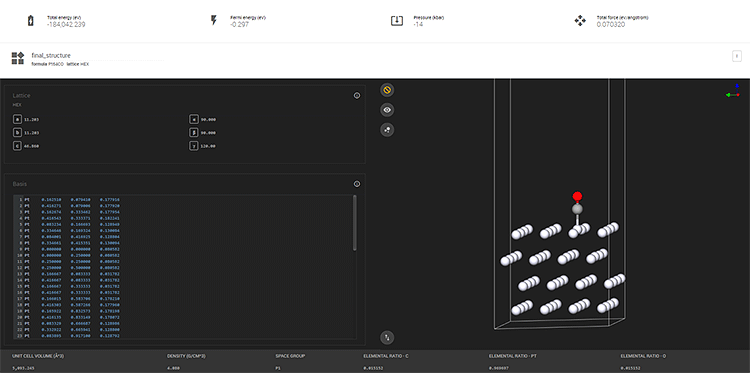The width and height of the screenshot is (750, 373).
Task: Click the Total energy battery icon
Action: 31,21
